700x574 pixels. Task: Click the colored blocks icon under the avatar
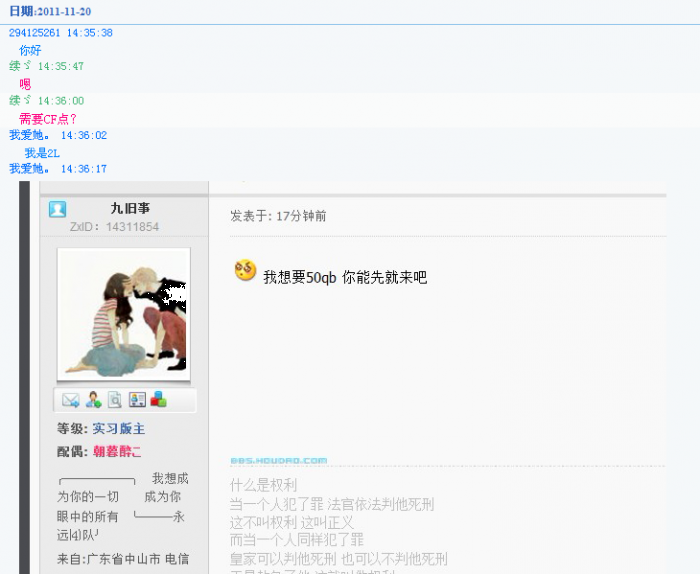tap(158, 399)
